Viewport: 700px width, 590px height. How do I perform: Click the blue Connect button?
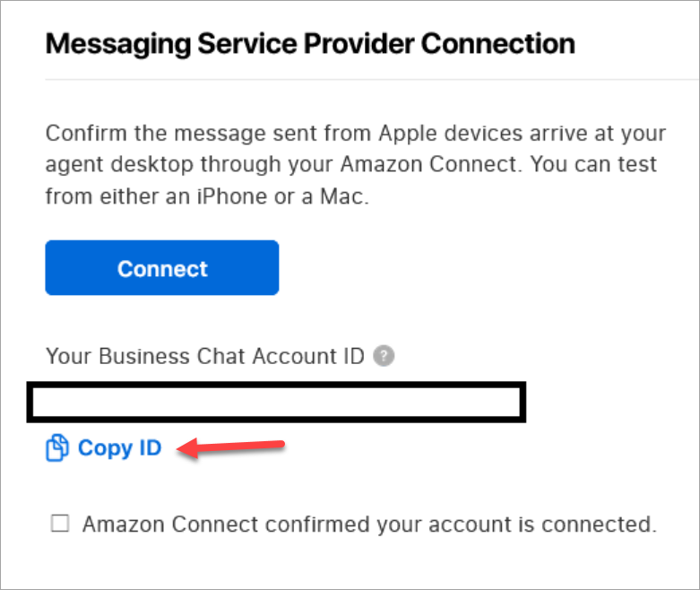click(162, 268)
